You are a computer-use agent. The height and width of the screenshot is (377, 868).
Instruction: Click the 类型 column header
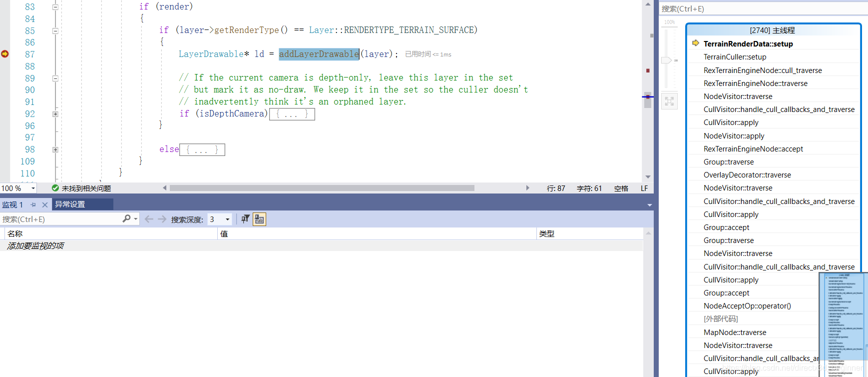coord(589,233)
